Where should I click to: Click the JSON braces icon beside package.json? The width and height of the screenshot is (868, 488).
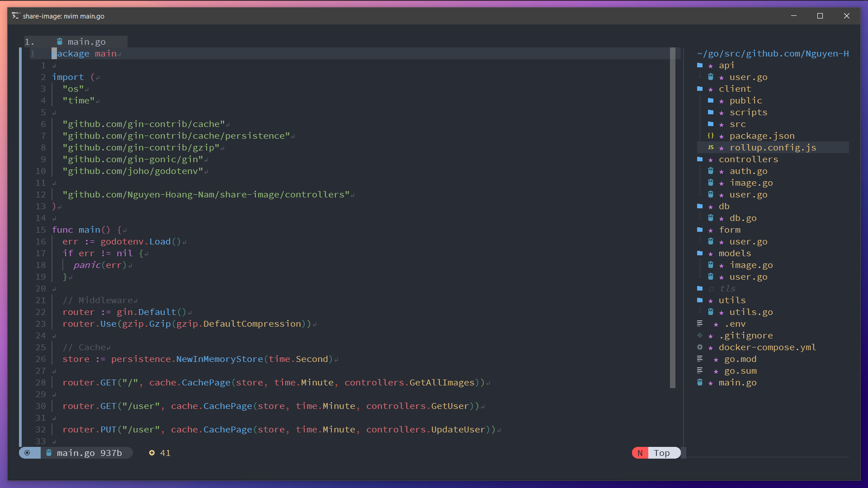(x=711, y=136)
